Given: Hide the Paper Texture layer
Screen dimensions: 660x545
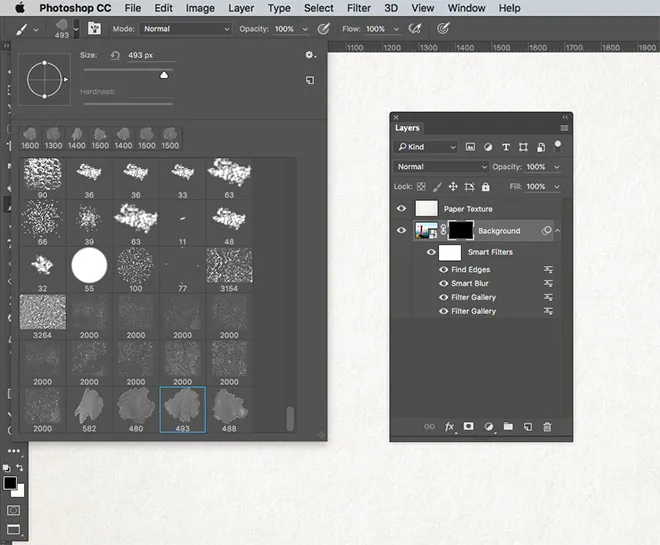Looking at the screenshot, I should pyautogui.click(x=402, y=209).
